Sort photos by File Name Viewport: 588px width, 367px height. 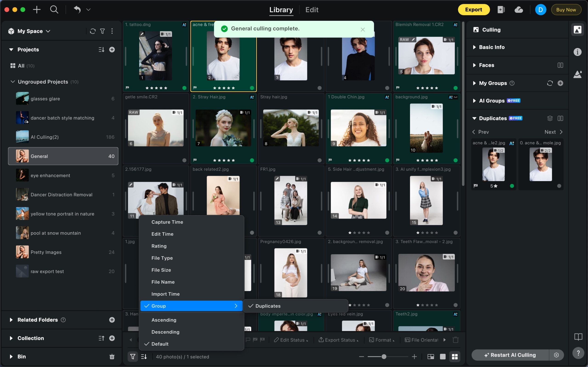[163, 282]
